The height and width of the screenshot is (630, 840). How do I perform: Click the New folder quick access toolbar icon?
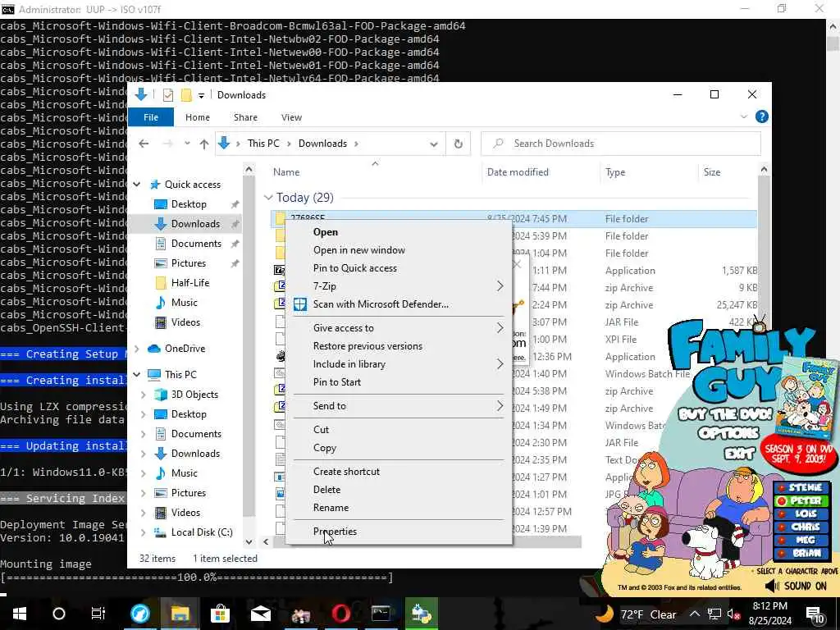coord(186,95)
